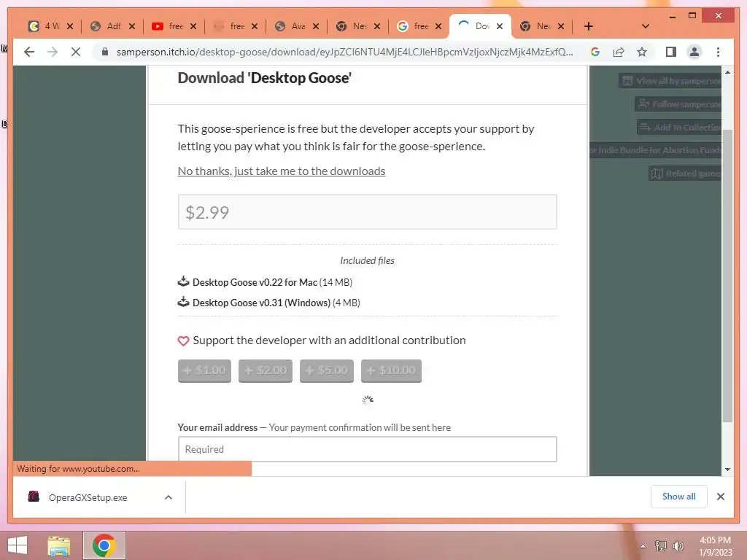Screen dimensions: 747x560
Task: Close the '4 W' tab
Action: coord(70,26)
